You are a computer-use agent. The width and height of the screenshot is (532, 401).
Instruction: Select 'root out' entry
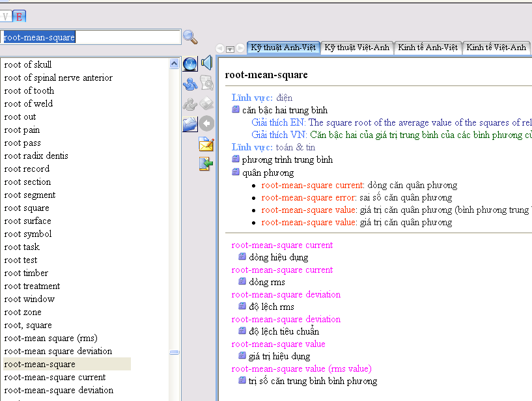(20, 117)
